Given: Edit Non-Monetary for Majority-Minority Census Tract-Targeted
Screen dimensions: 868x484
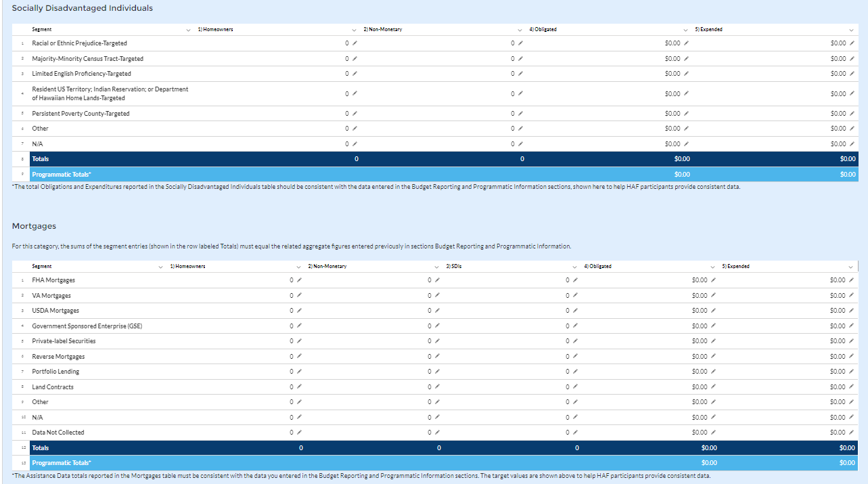Looking at the screenshot, I should [x=520, y=59].
